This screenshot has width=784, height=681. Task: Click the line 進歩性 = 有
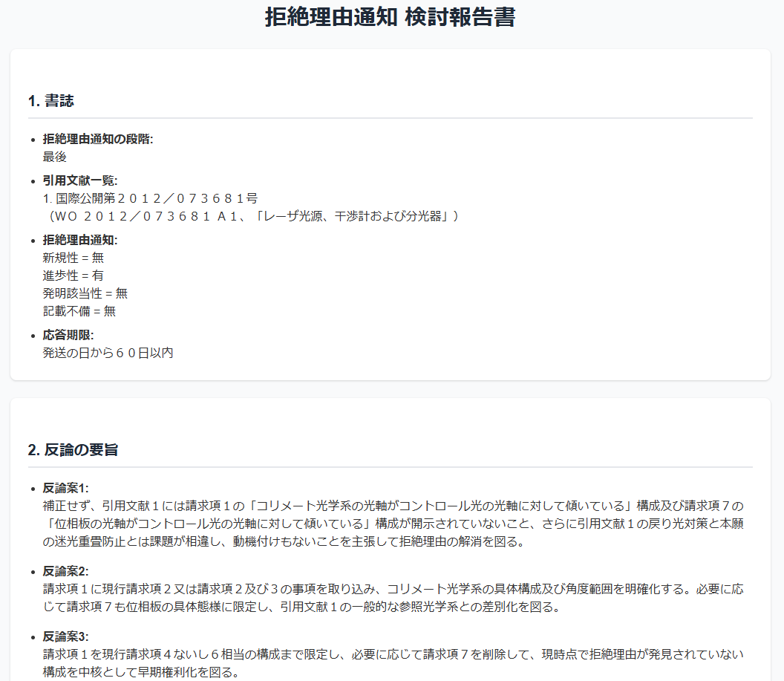click(73, 276)
